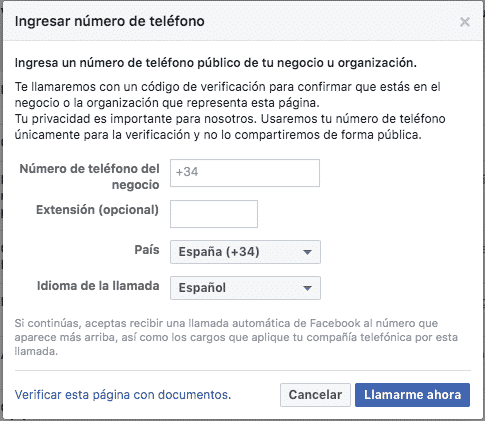Image resolution: width=485 pixels, height=421 pixels.
Task: Click the Tu privacidad es importante sentence
Action: pos(230,127)
